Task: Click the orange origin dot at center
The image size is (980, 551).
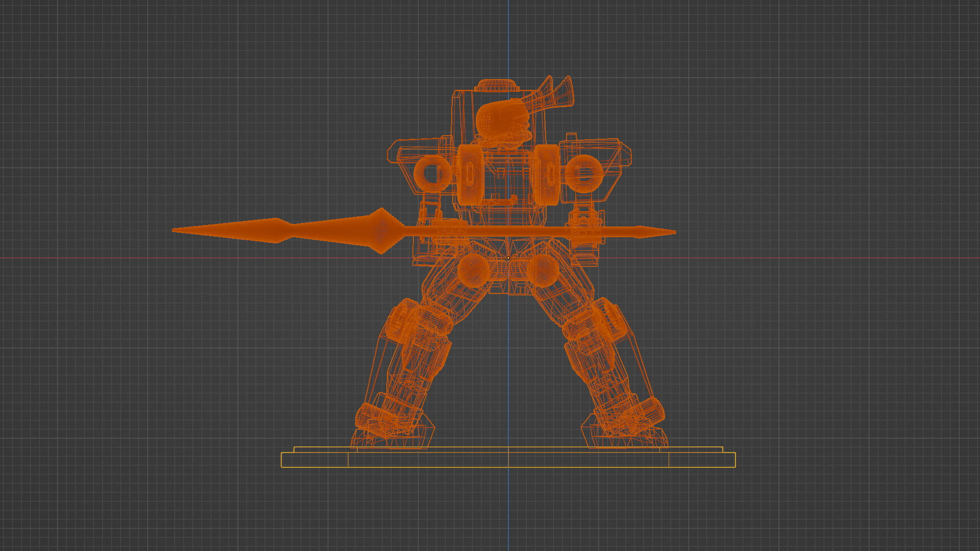Action: click(x=508, y=258)
